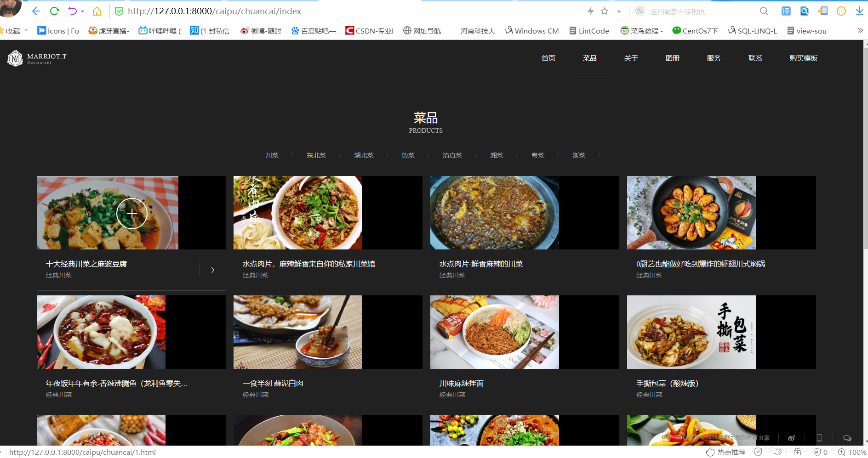
Task: Focus the URL address bar
Action: click(x=349, y=11)
